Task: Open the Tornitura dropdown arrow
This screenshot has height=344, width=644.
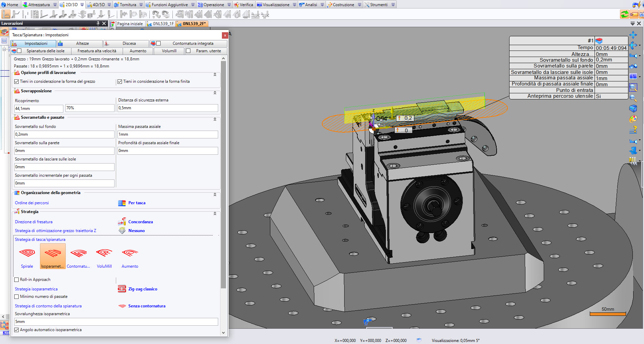Action: (140, 5)
